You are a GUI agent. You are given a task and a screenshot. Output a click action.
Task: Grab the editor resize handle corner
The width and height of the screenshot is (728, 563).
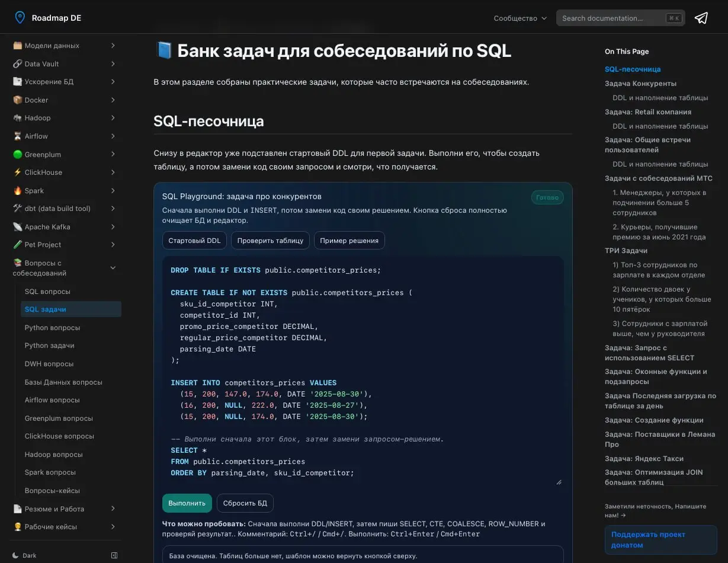559,482
